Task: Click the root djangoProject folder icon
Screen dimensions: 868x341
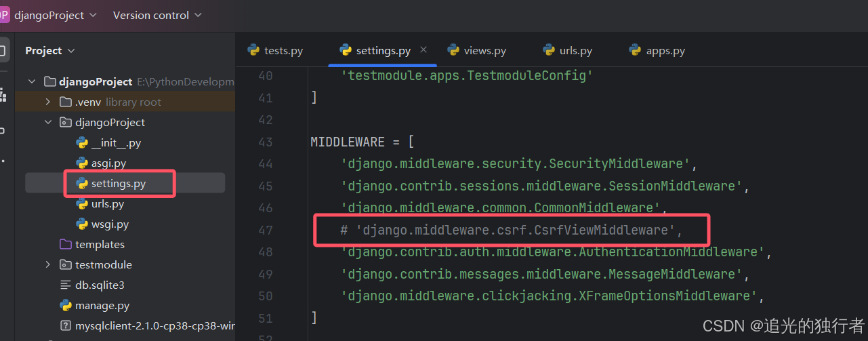Action: [x=49, y=82]
